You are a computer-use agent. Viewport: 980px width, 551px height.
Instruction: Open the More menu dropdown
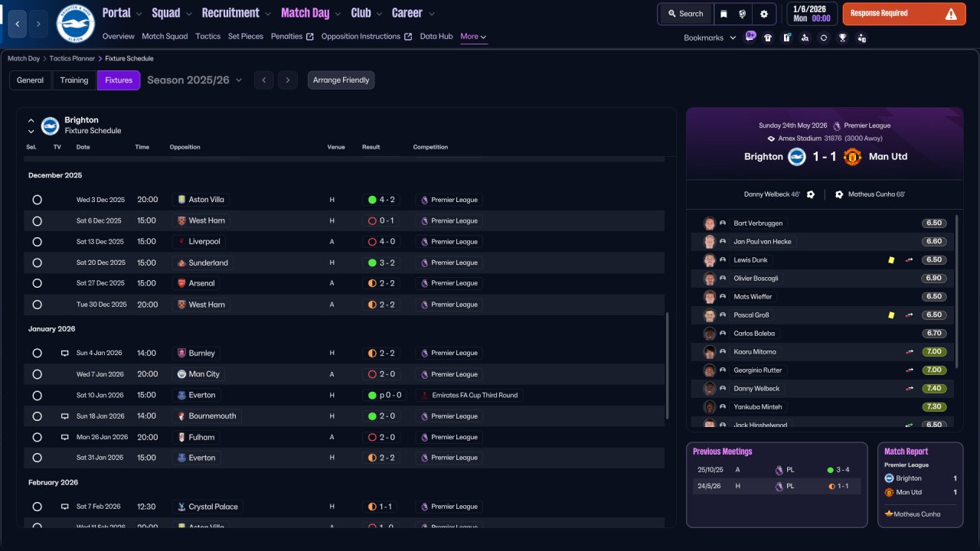tap(473, 37)
